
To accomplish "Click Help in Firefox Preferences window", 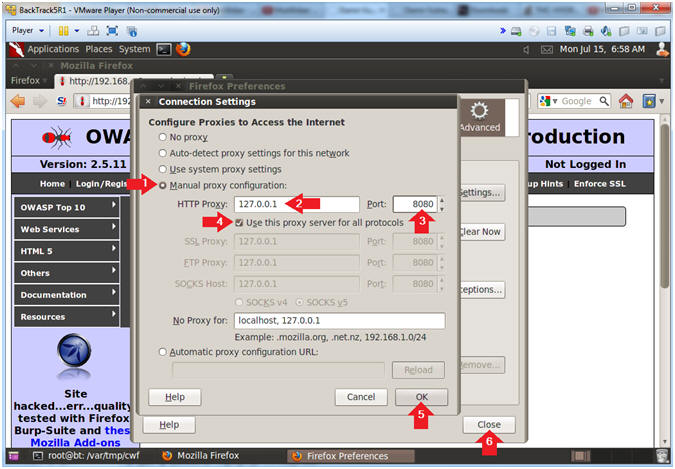I will tap(169, 425).
